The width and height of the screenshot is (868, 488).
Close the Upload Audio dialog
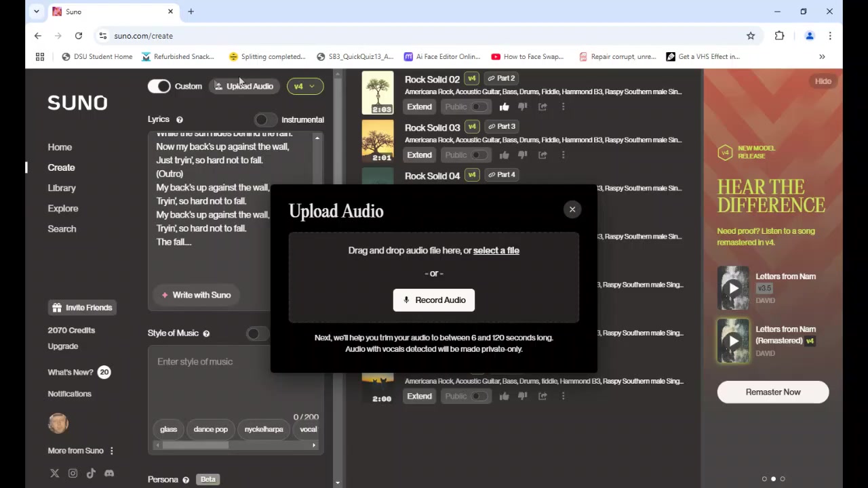click(x=572, y=209)
